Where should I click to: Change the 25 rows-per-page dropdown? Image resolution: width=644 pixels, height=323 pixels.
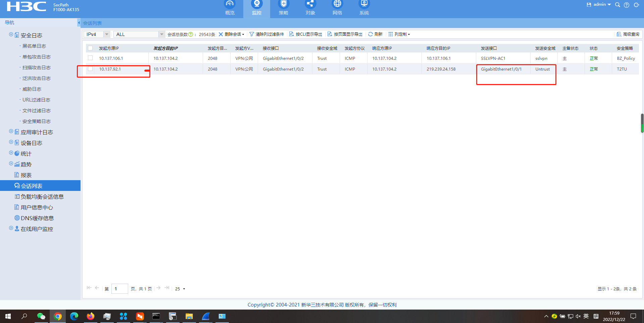[x=180, y=289]
